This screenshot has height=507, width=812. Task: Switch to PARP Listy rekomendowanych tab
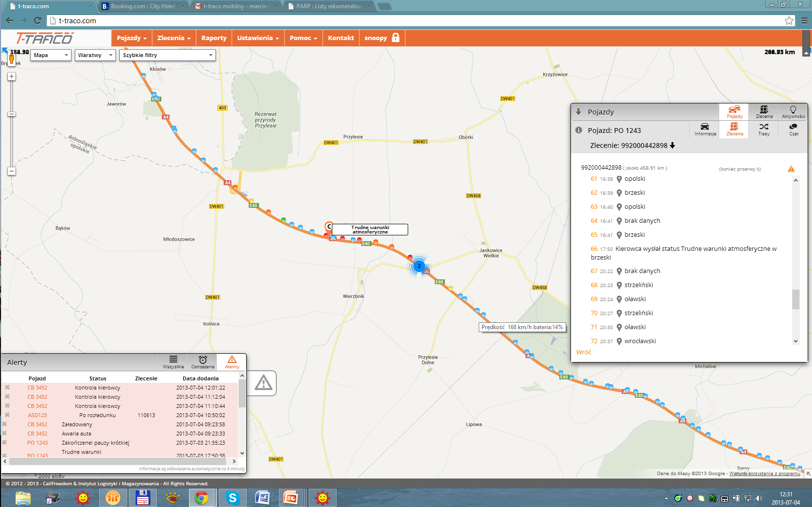[x=329, y=6]
